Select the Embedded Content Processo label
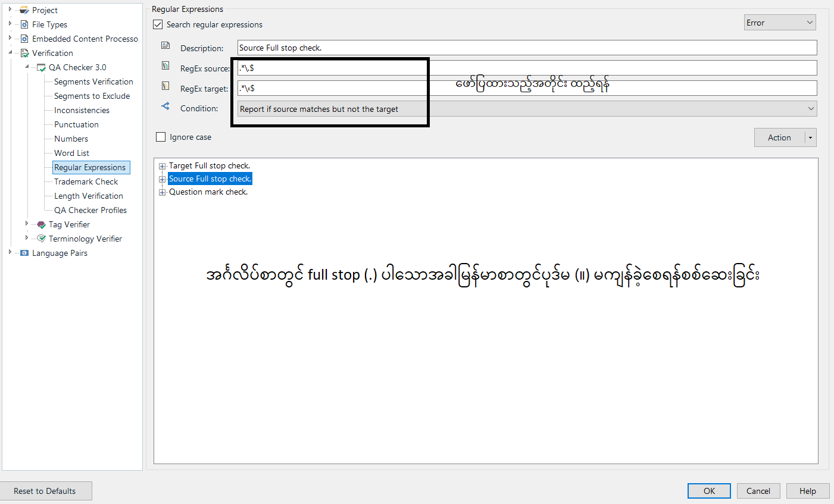This screenshot has height=504, width=834. coord(85,39)
